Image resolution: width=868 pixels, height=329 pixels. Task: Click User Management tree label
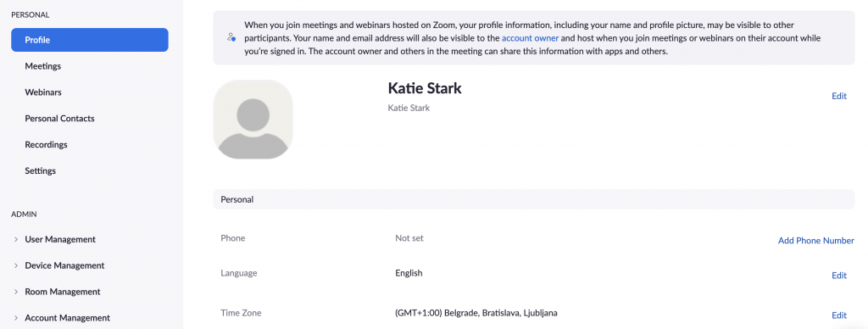[60, 239]
